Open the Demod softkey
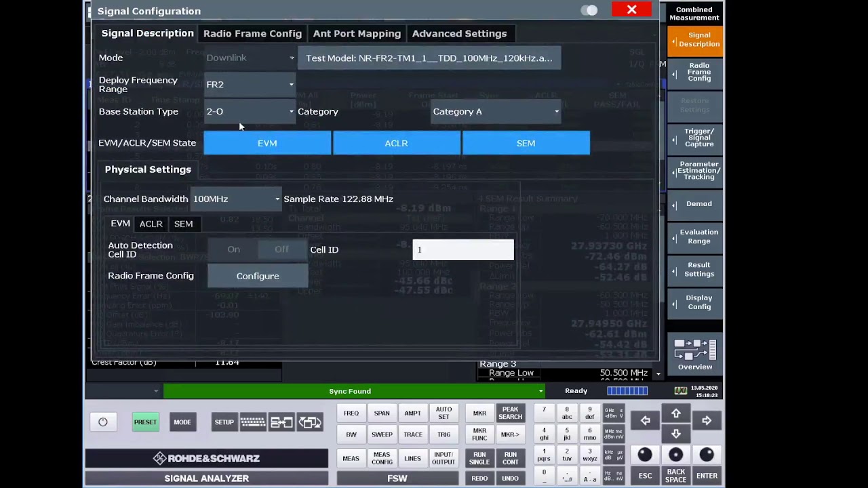Screen dimensions: 868x488 click(695, 204)
